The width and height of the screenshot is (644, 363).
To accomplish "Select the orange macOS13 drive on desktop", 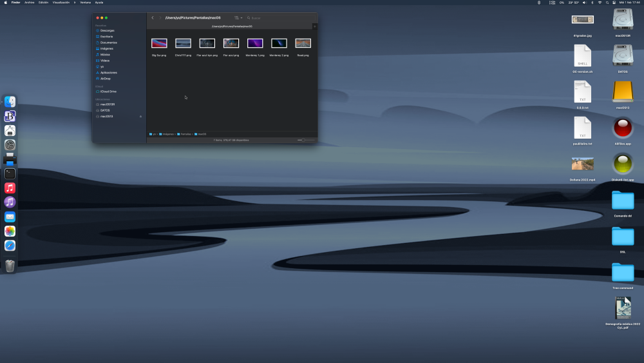I will (x=623, y=92).
